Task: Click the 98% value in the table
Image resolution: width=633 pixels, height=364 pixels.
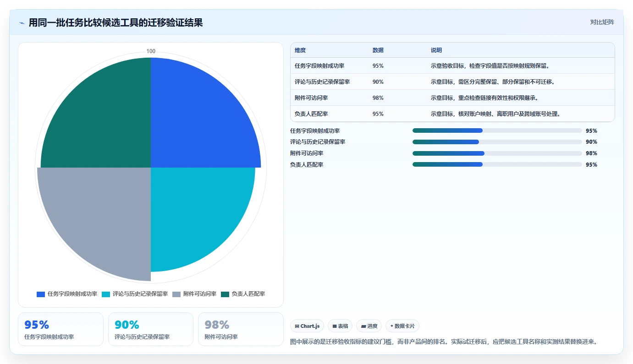Action: 378,98
